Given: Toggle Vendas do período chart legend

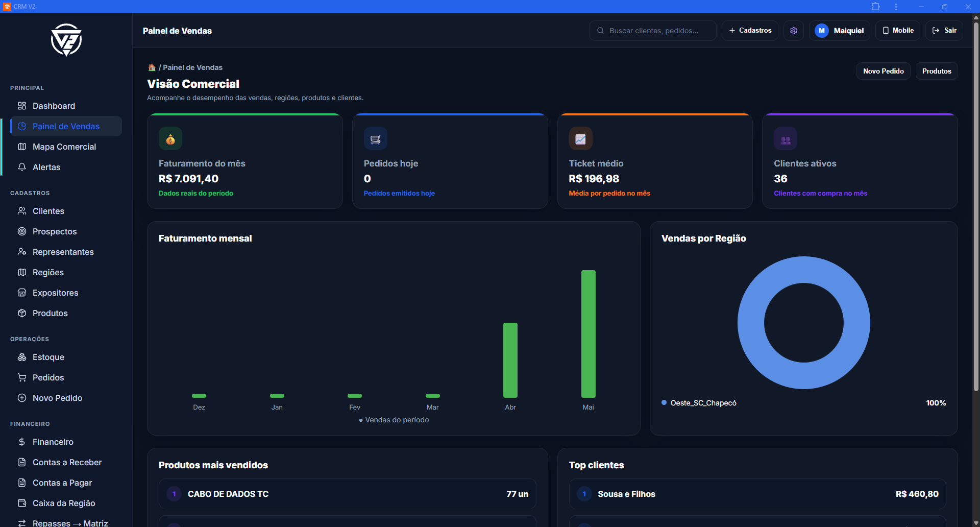Looking at the screenshot, I should 394,420.
